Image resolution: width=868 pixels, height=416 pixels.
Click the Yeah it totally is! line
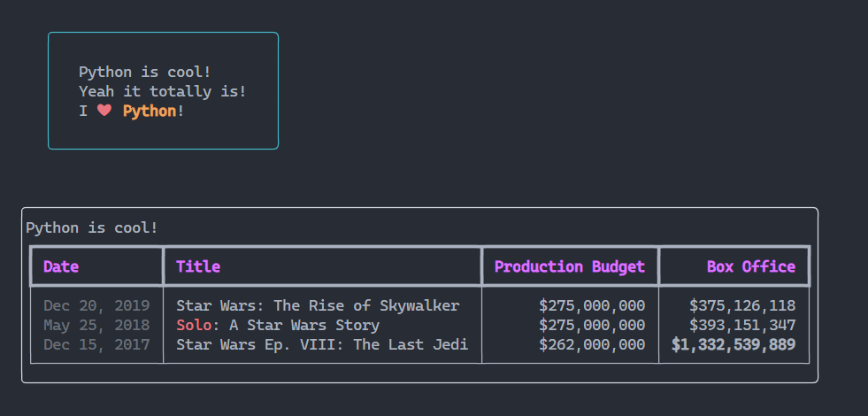pyautogui.click(x=163, y=91)
